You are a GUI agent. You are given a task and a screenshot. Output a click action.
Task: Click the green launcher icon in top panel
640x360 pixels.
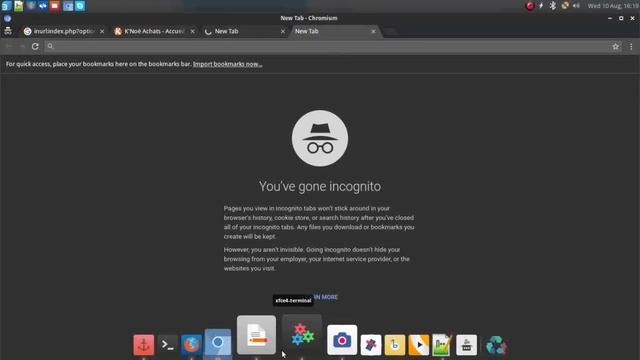19,6
